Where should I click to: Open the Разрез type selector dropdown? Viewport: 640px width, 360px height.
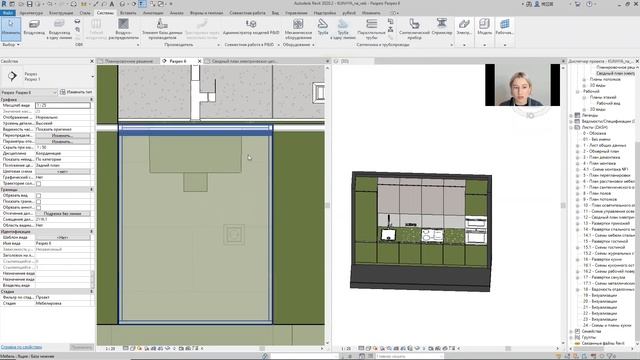93,76
